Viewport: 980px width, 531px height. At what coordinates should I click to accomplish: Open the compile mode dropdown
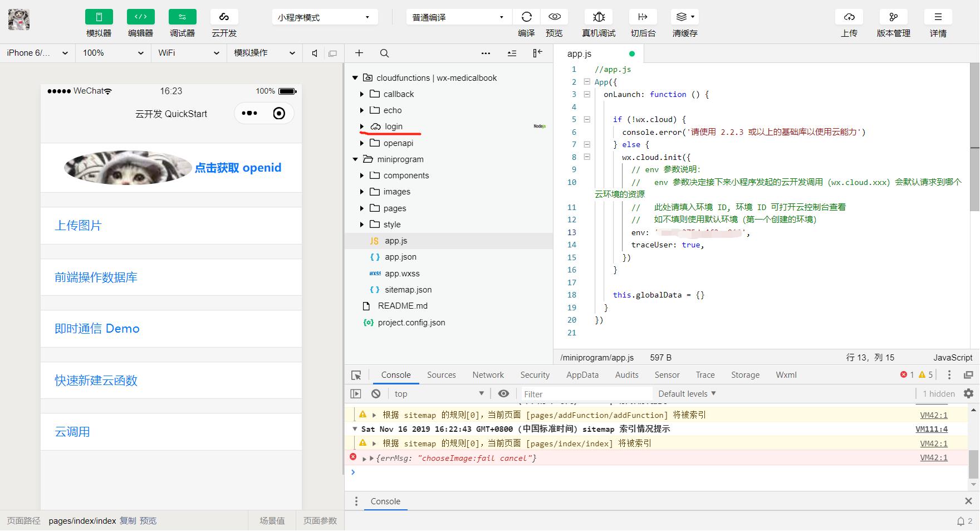[458, 17]
